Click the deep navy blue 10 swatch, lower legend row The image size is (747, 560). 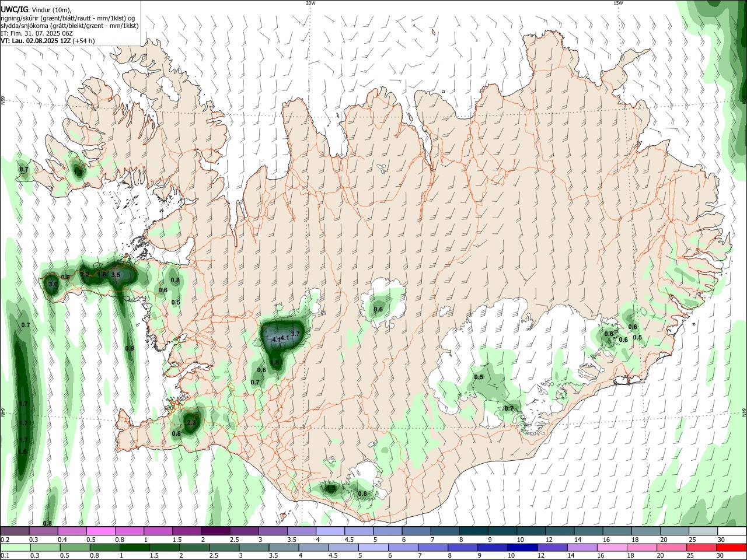pyautogui.click(x=522, y=548)
